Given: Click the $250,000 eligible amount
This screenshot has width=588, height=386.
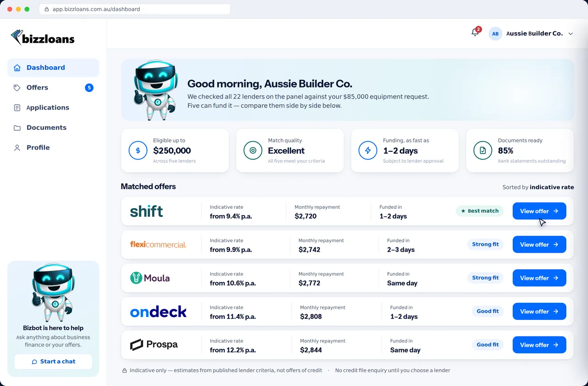Looking at the screenshot, I should [x=172, y=151].
